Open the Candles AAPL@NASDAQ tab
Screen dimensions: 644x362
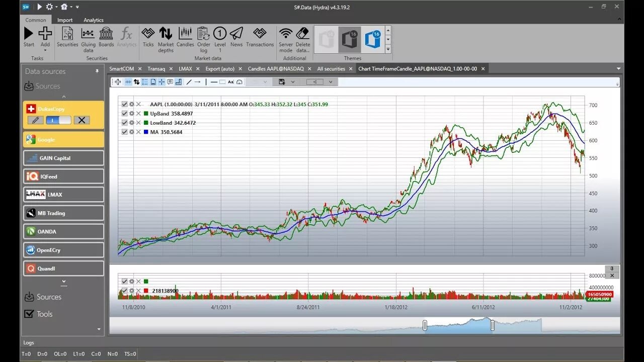276,69
